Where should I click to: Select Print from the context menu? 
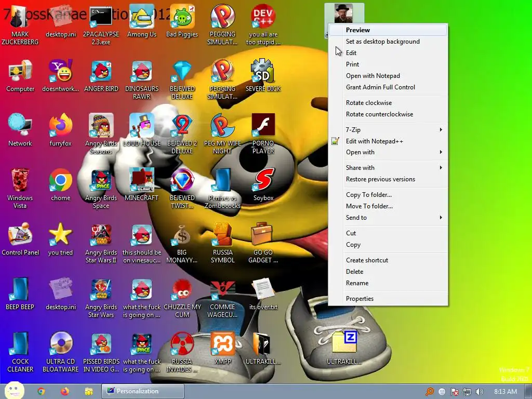[389, 64]
